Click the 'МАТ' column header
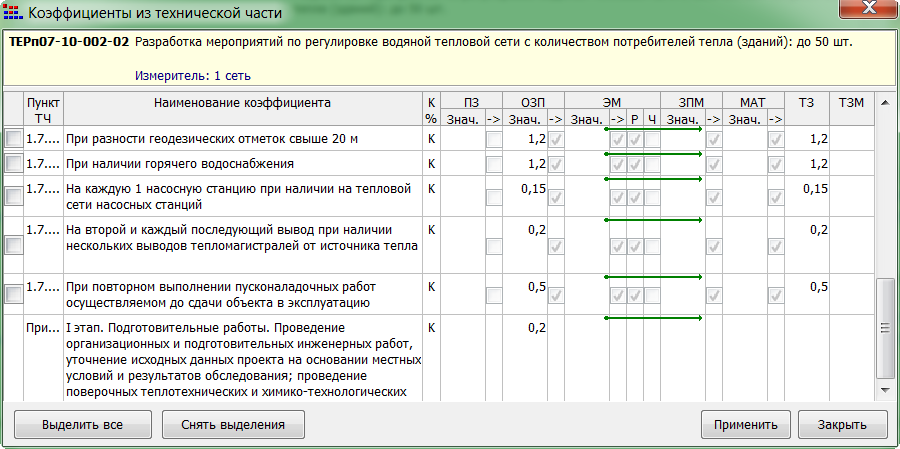The image size is (900, 449). pyautogui.click(x=753, y=102)
